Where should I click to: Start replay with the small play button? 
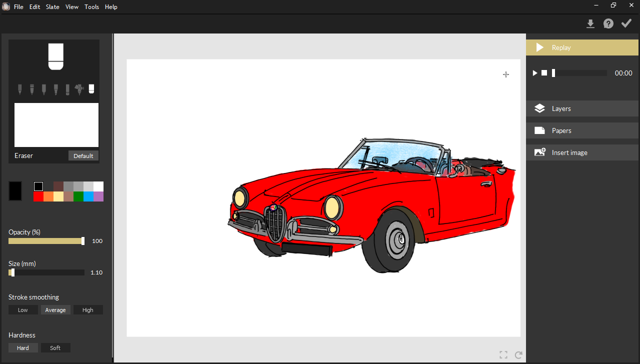[535, 73]
